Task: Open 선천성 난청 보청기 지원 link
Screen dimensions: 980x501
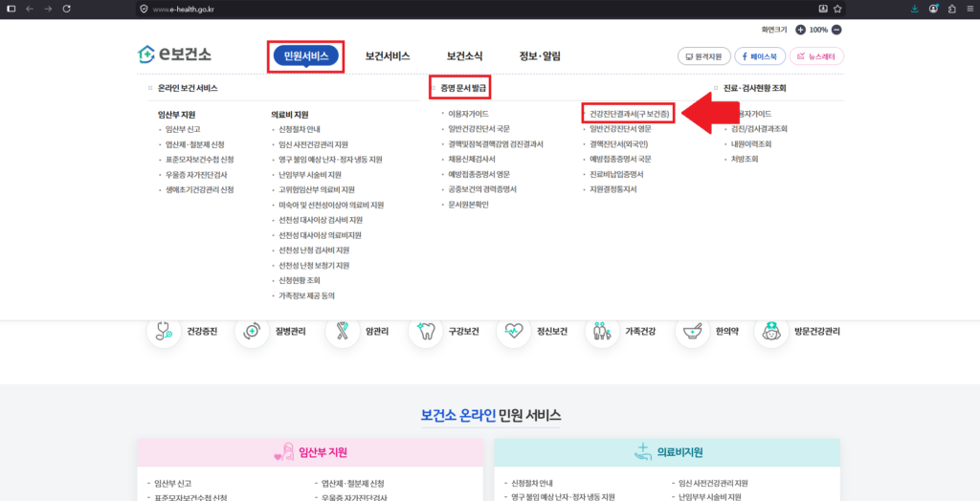Action: [x=314, y=266]
